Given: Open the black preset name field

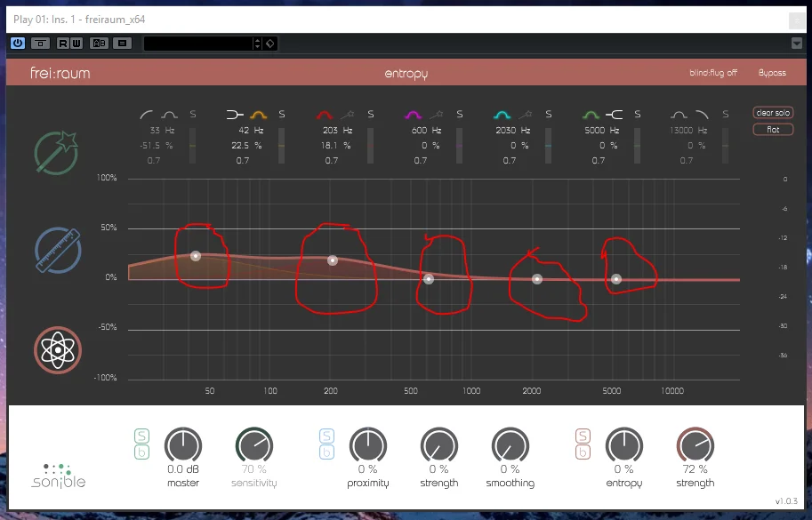Looking at the screenshot, I should [197, 44].
